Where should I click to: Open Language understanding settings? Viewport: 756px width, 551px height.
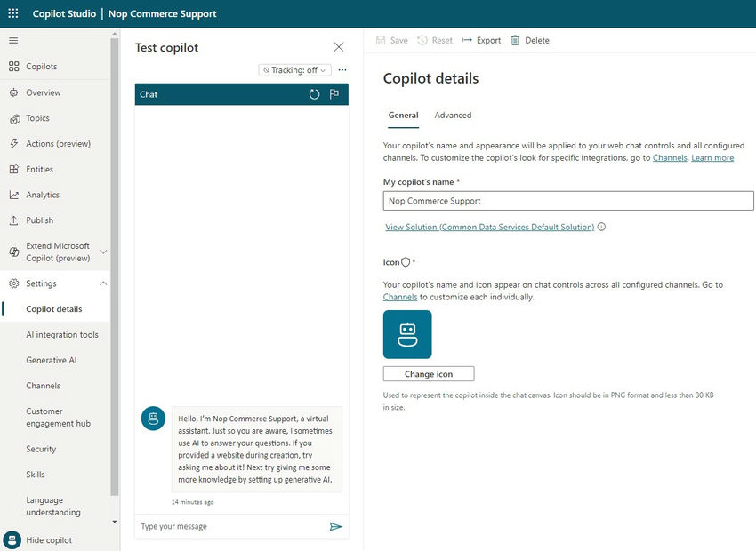coord(53,506)
